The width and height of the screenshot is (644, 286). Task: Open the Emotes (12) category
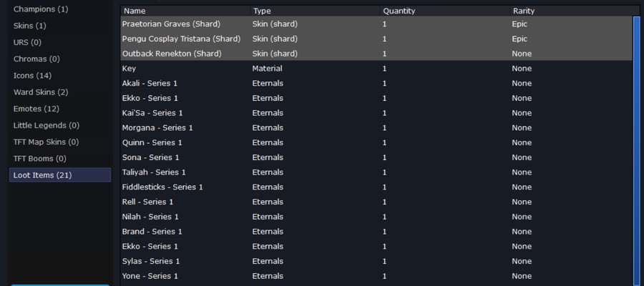(60, 109)
